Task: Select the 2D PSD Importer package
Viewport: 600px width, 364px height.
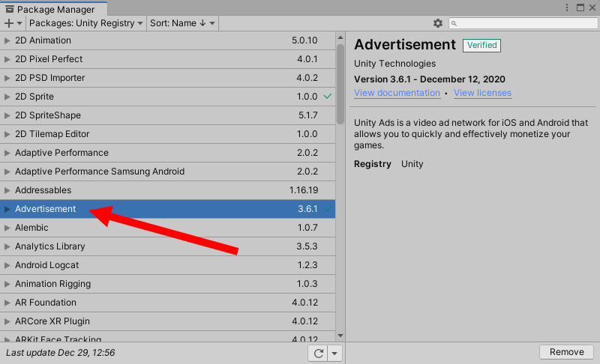Action: point(167,78)
